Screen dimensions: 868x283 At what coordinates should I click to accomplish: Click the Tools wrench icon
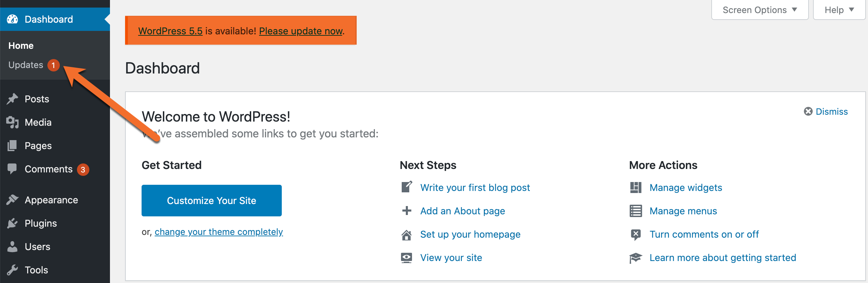[x=12, y=270]
